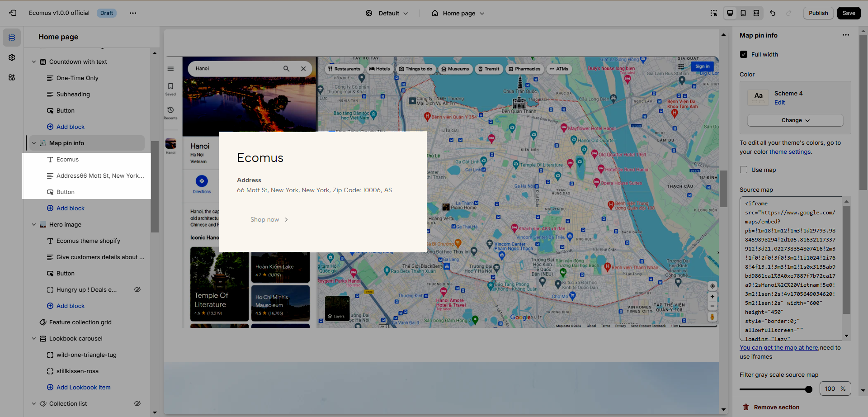Click the Save button

(849, 13)
